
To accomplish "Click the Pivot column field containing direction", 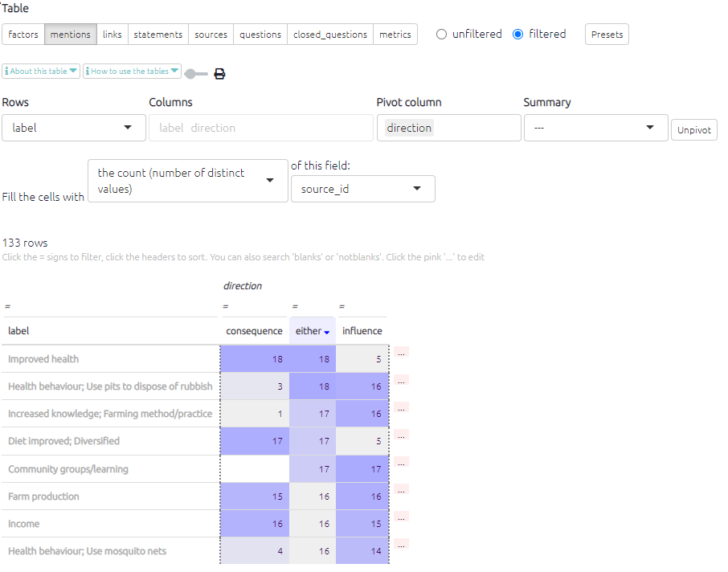I will pos(448,128).
